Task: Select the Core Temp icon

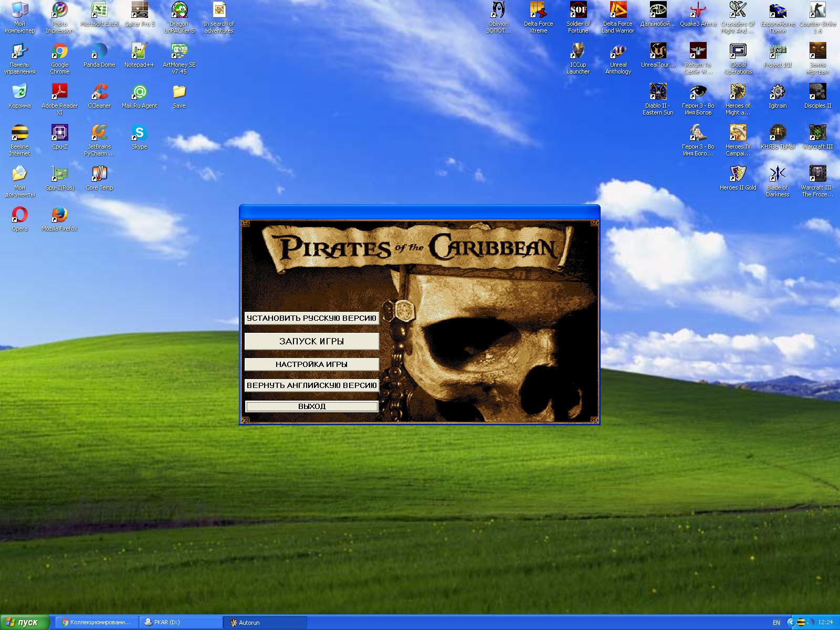Action: [x=99, y=178]
